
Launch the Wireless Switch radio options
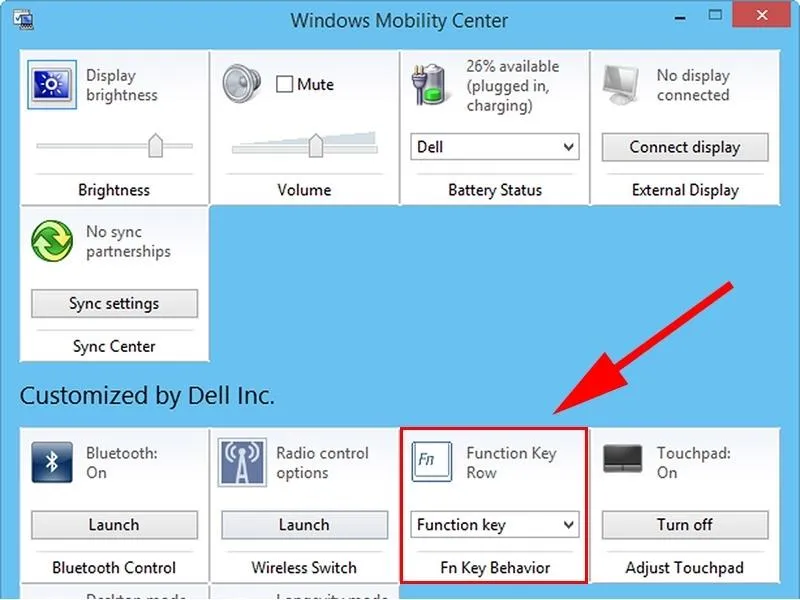304,525
